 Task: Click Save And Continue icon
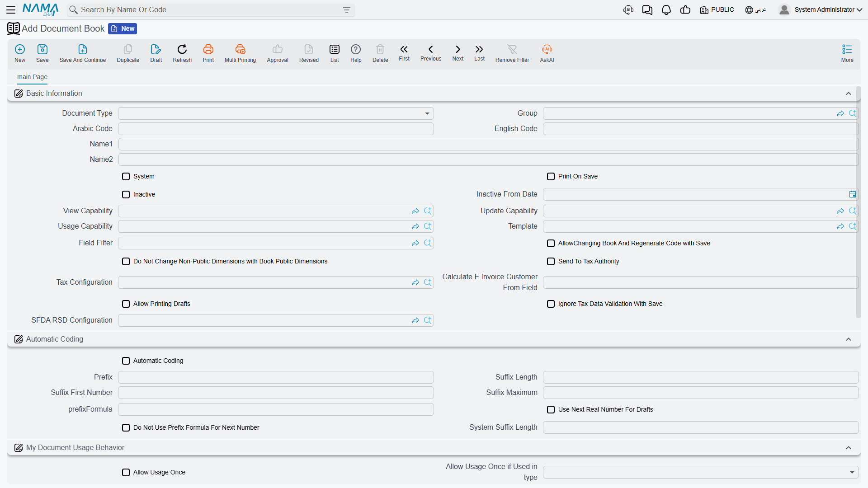[x=83, y=53]
